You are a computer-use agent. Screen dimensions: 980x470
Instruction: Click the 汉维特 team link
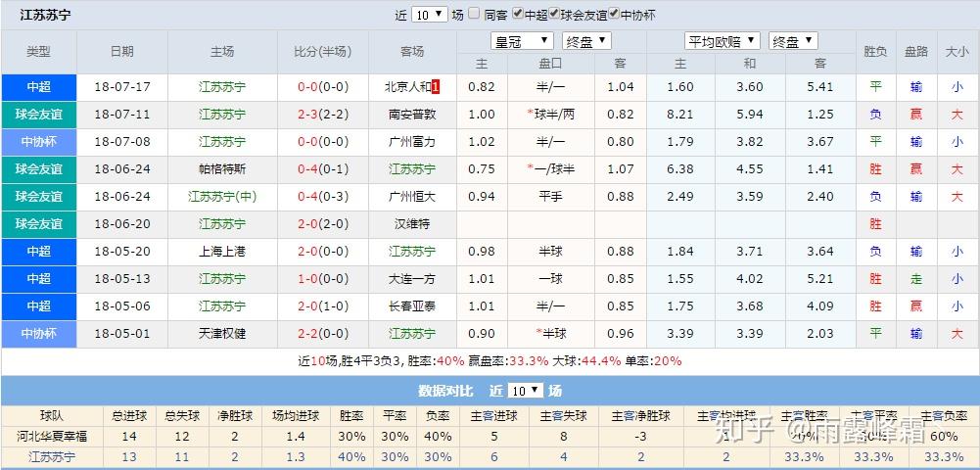pos(412,224)
